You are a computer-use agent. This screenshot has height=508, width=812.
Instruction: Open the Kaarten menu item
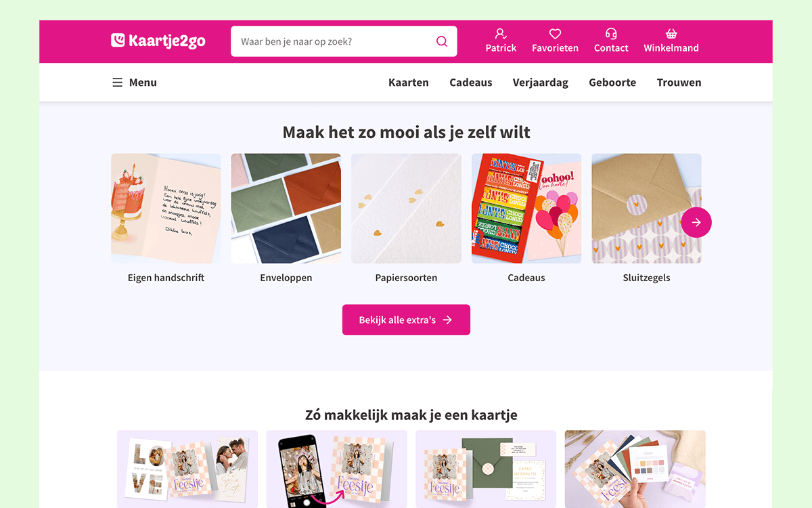click(x=409, y=83)
